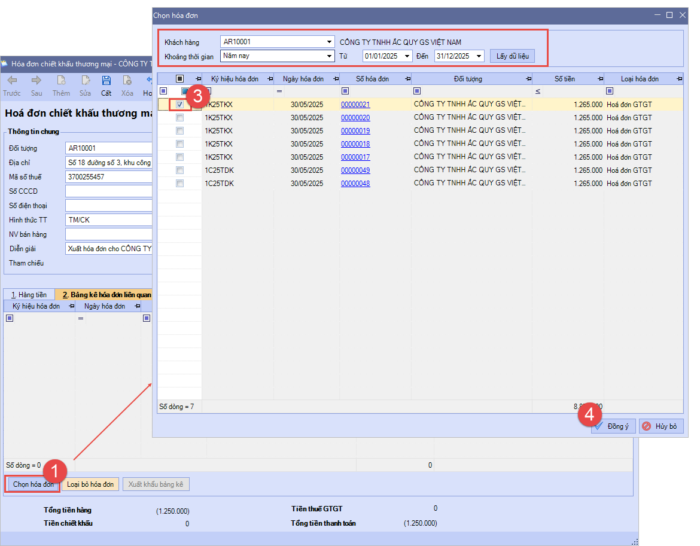
Task: Click the Cất (save) disk icon
Action: pos(106,81)
